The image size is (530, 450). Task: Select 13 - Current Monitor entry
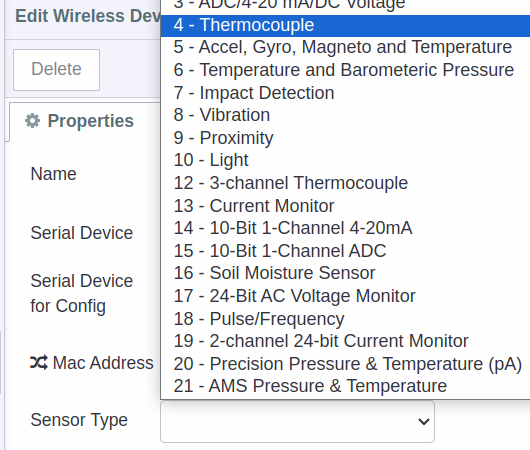coord(345,206)
